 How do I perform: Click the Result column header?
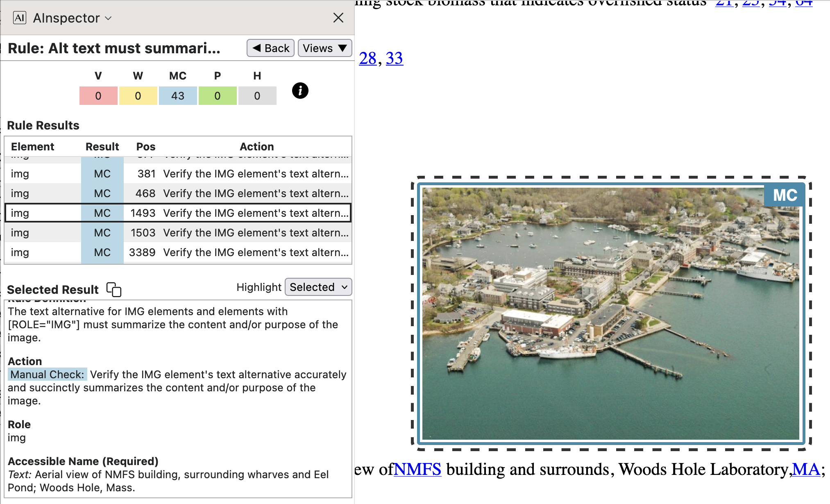click(x=102, y=147)
